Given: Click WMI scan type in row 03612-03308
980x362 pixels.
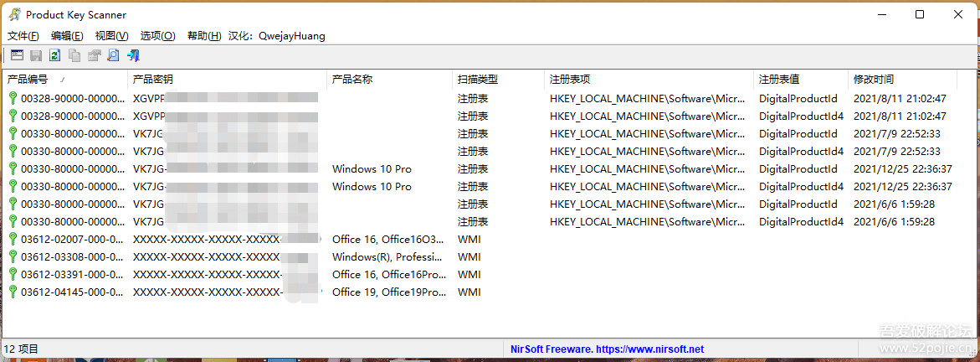Looking at the screenshot, I should pos(469,256).
